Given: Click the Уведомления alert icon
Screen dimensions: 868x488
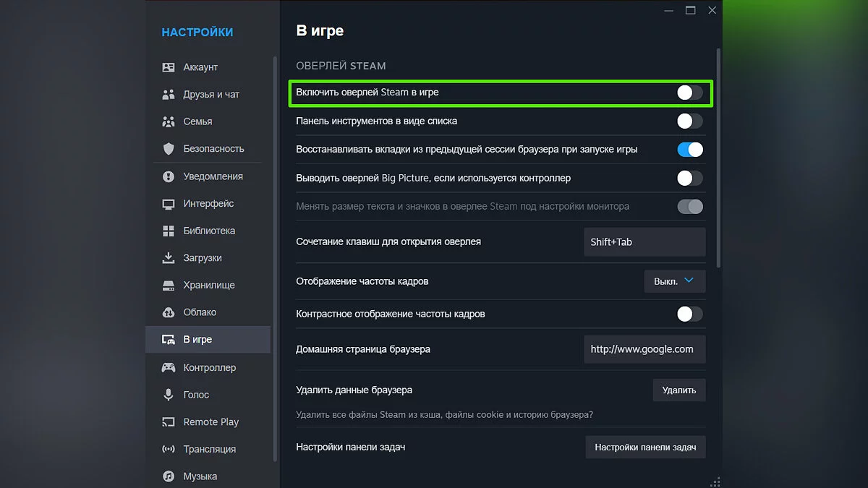Looking at the screenshot, I should (x=169, y=176).
